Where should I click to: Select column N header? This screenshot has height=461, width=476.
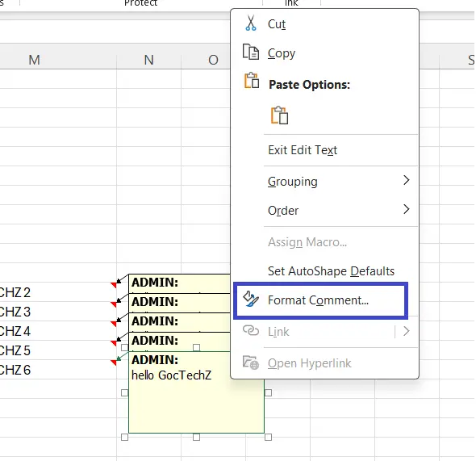[148, 60]
